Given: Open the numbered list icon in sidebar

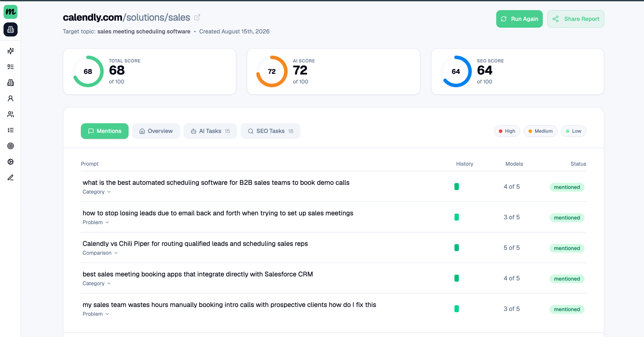Looking at the screenshot, I should click(10, 130).
